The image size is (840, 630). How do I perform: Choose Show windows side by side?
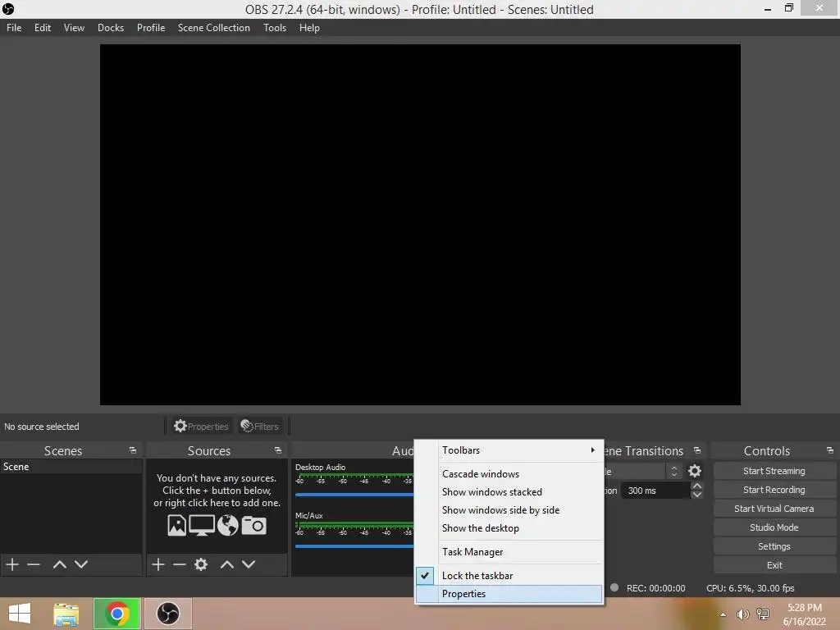509,510
